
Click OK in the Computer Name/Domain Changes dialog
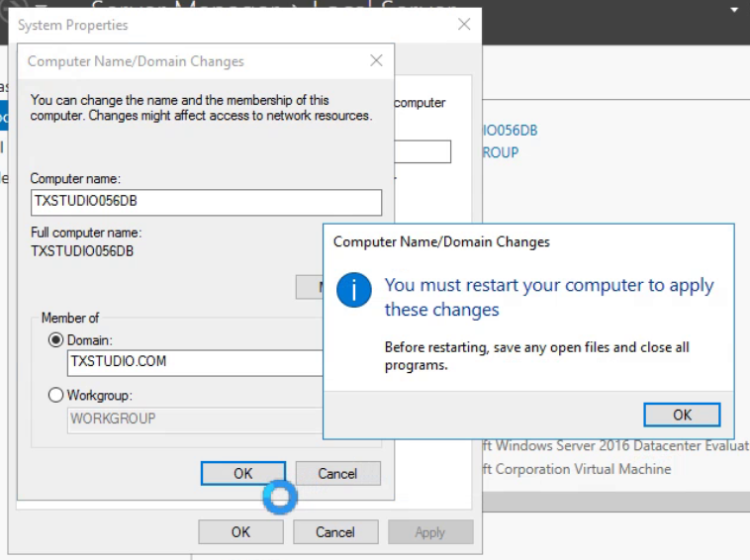pyautogui.click(x=243, y=474)
